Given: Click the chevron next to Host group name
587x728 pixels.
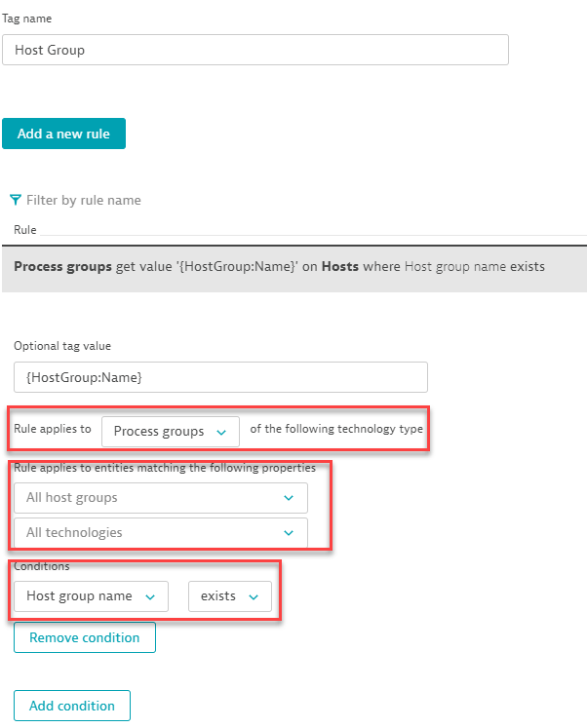Looking at the screenshot, I should [x=150, y=597].
